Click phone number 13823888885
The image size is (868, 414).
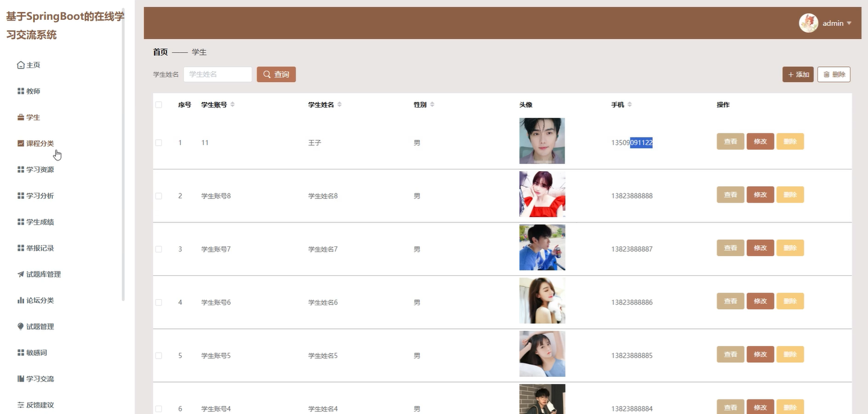pos(632,356)
